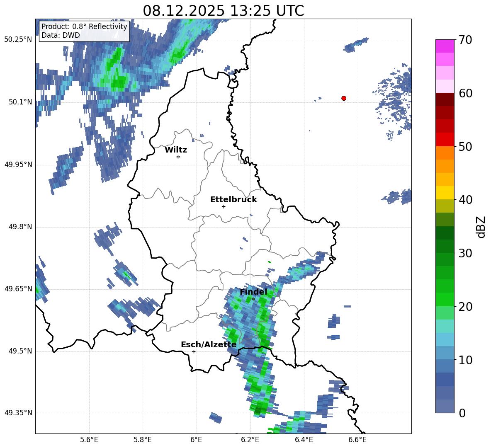Click the 6°E longitude label
The width and height of the screenshot is (491, 448).
point(196,440)
